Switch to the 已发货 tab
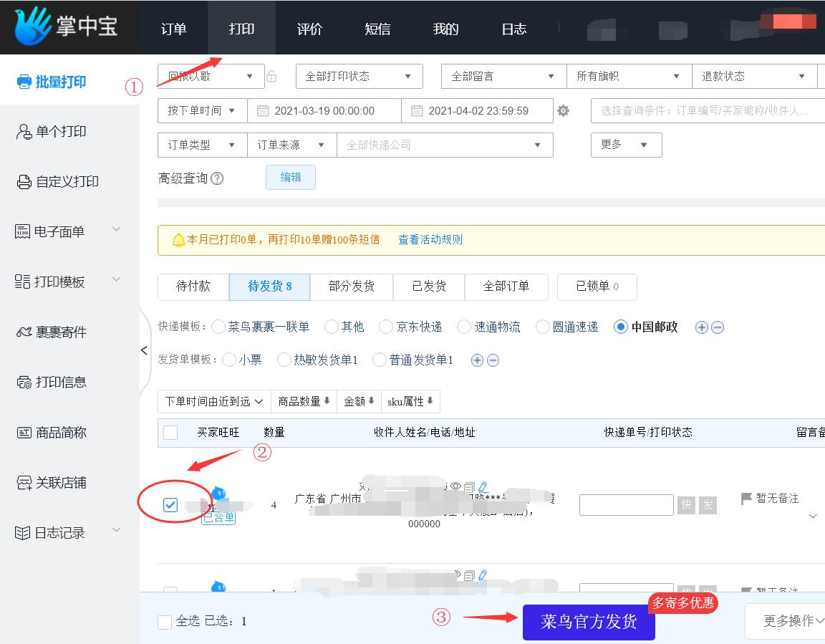 (428, 287)
